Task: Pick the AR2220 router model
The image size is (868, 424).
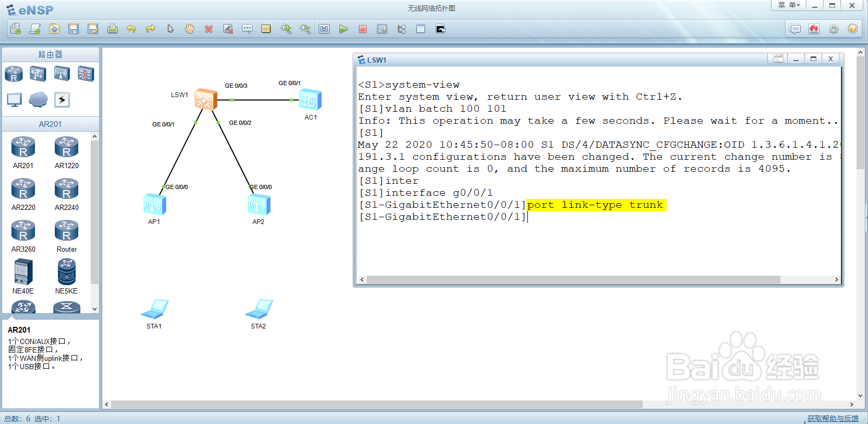Action: point(23,194)
